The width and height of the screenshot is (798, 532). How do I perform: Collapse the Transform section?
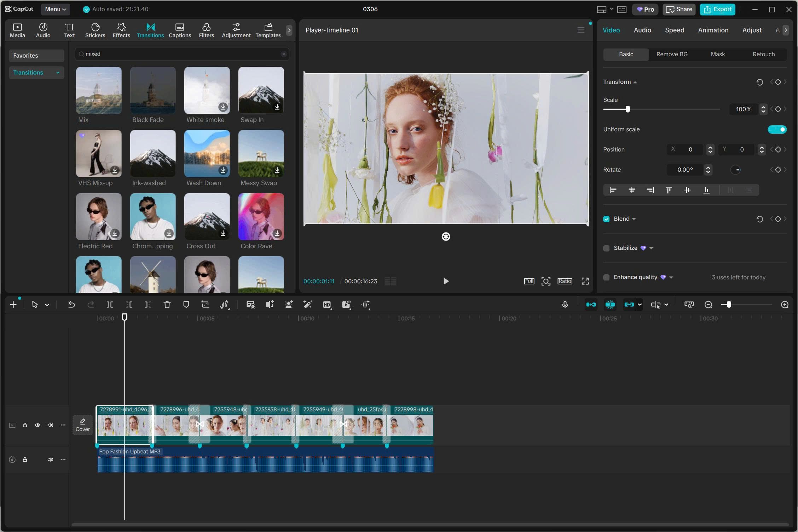pyautogui.click(x=635, y=82)
